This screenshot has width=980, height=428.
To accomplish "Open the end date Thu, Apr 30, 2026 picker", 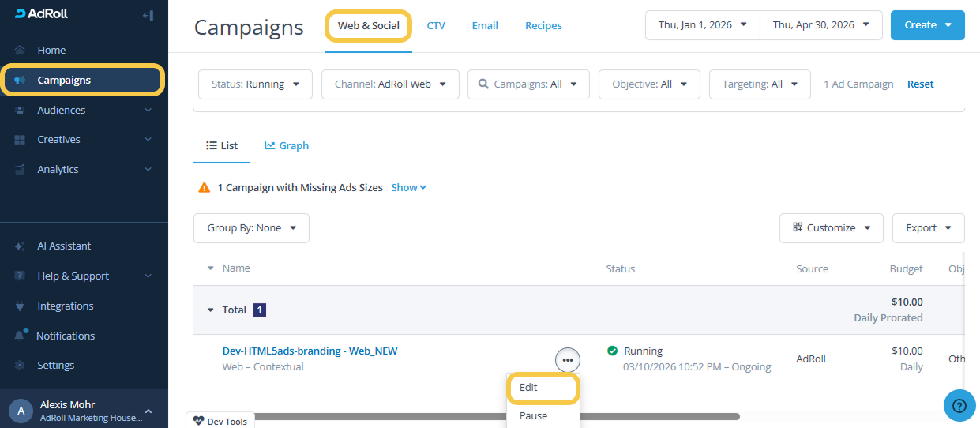I will (x=821, y=25).
